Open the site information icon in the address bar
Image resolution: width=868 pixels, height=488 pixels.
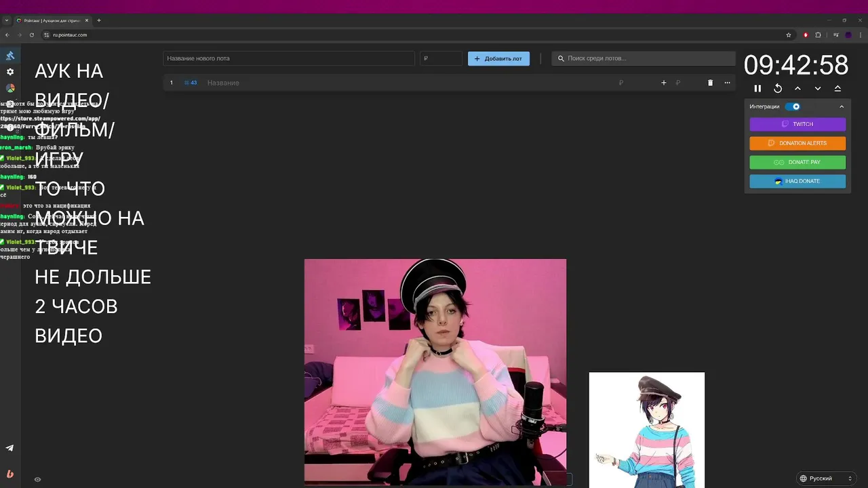click(x=47, y=35)
